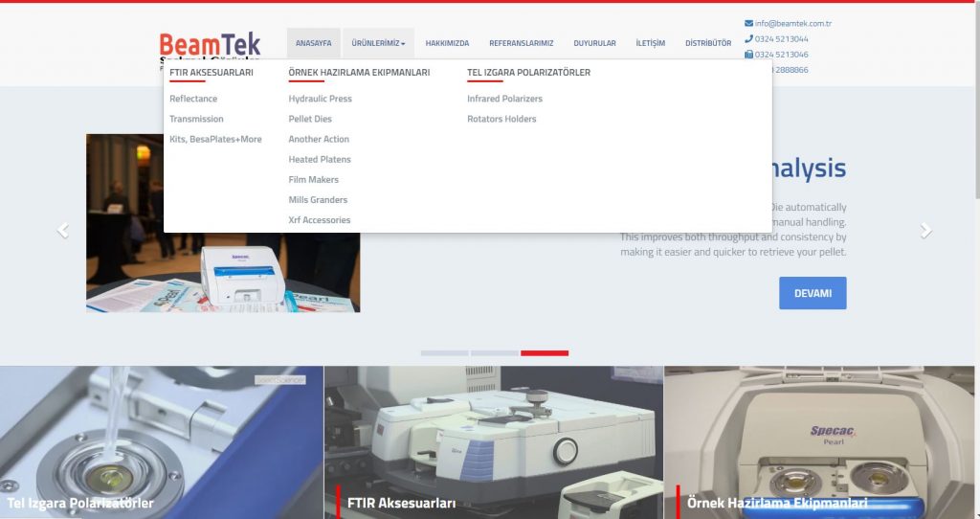The height and width of the screenshot is (519, 980).
Task: Click the phone handset icon
Action: 748,38
